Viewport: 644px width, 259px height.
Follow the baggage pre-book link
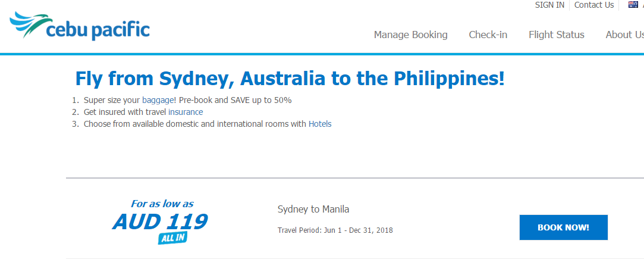click(x=158, y=100)
